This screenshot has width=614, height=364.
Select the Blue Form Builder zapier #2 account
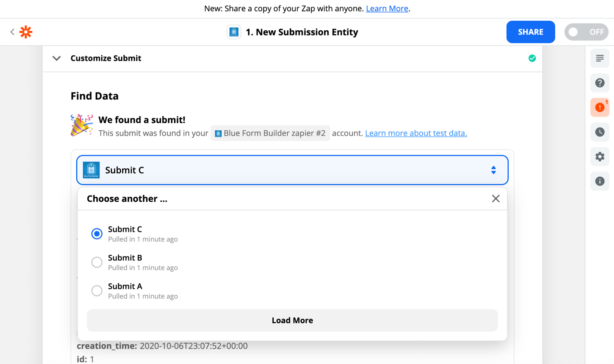point(270,133)
